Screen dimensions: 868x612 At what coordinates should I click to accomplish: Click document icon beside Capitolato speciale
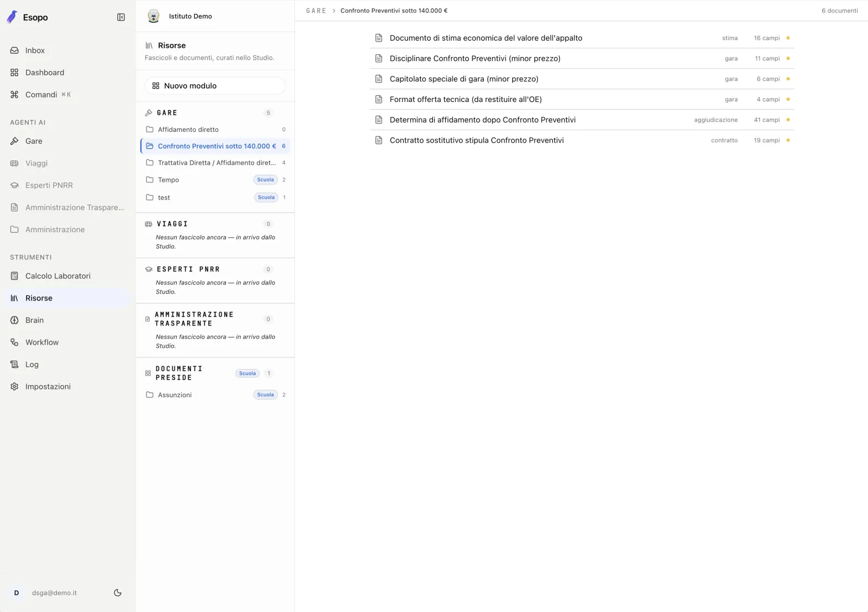[379, 79]
